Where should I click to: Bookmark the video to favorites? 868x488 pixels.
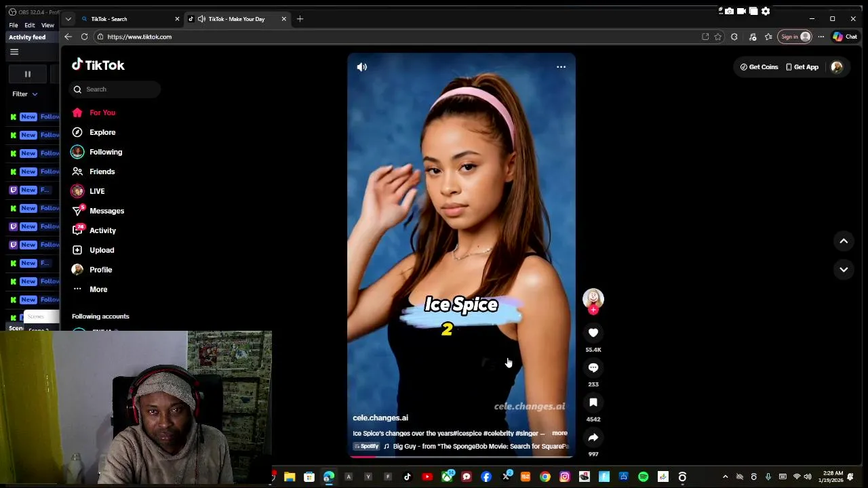coord(593,403)
